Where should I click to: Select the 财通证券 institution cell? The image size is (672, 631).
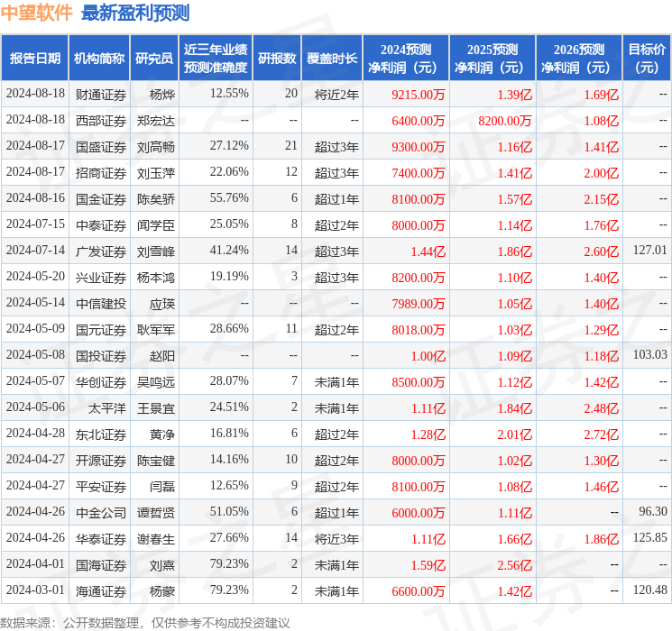pos(101,95)
